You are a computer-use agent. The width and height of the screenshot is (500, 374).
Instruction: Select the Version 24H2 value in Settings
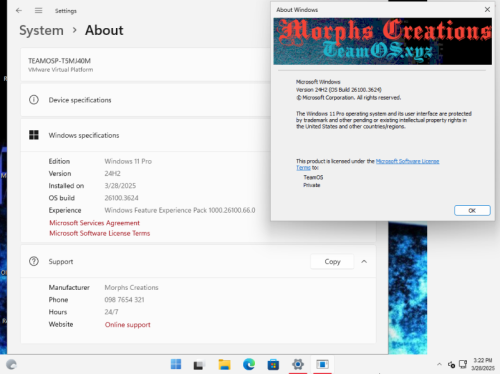[112, 174]
